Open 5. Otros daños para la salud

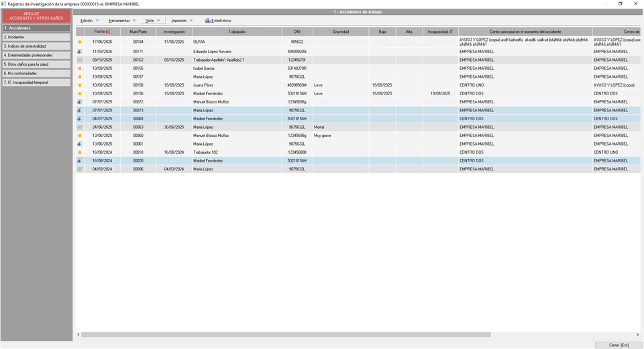[x=36, y=64]
